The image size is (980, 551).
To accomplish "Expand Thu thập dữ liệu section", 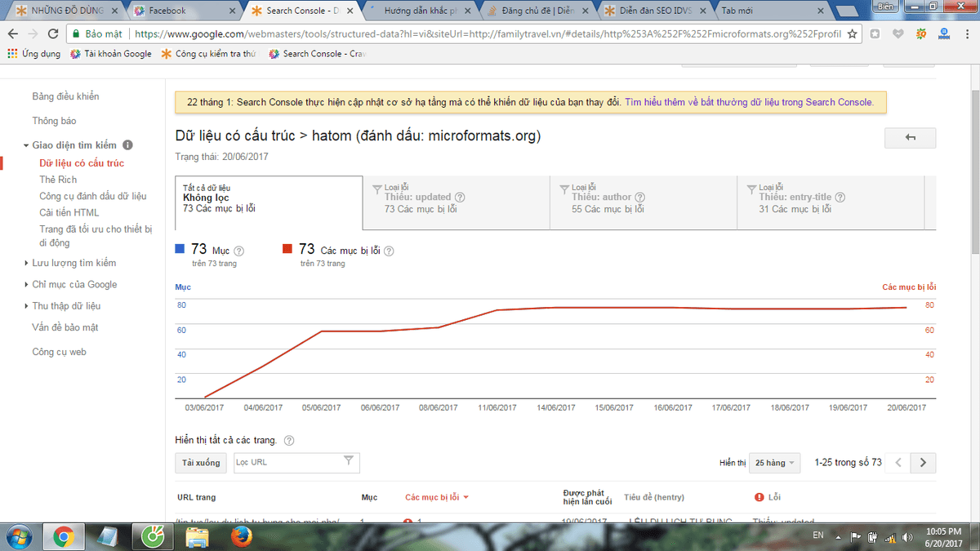I will 25,306.
